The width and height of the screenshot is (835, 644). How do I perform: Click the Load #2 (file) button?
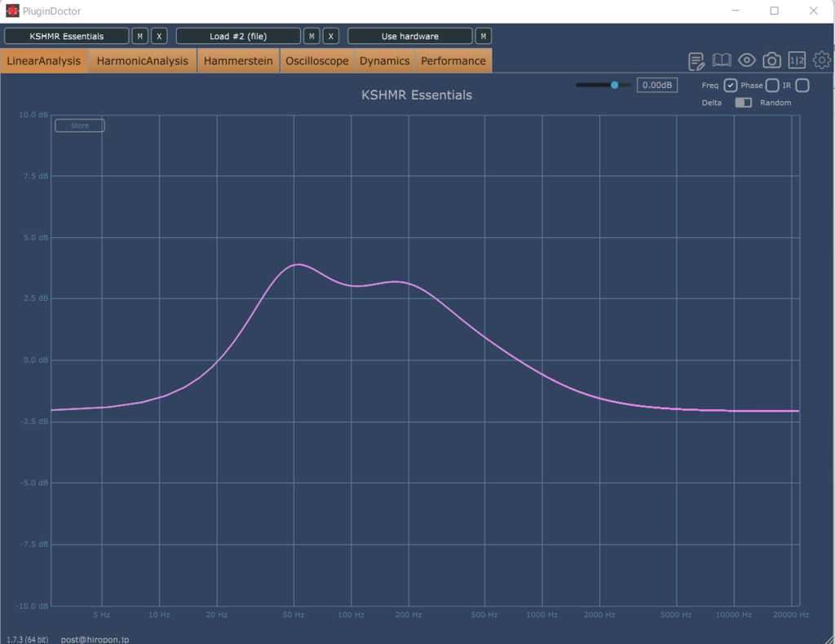click(238, 36)
